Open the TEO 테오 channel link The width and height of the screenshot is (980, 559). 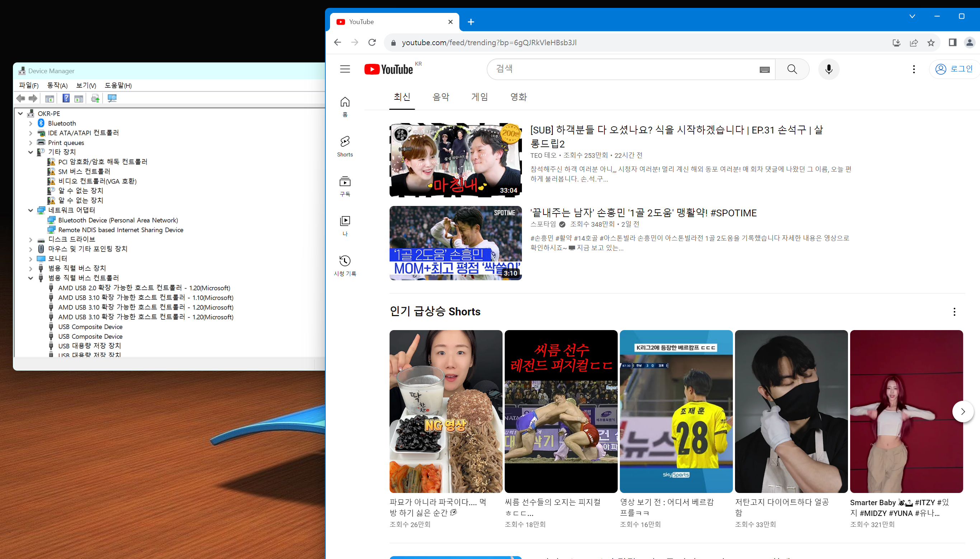[543, 155]
